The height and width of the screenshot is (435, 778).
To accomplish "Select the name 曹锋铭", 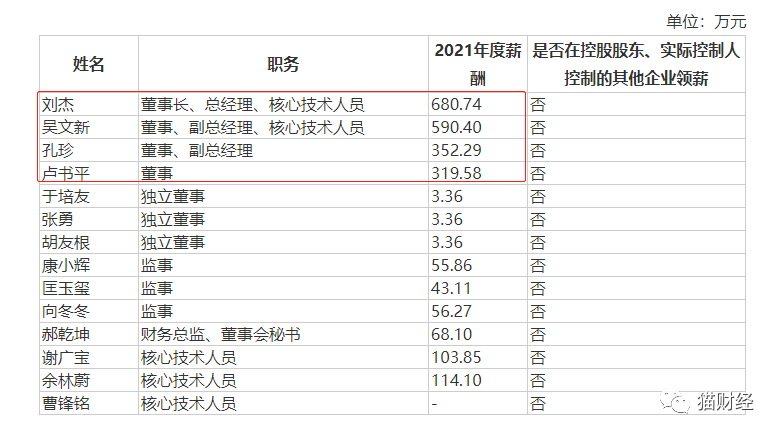I will click(65, 404).
